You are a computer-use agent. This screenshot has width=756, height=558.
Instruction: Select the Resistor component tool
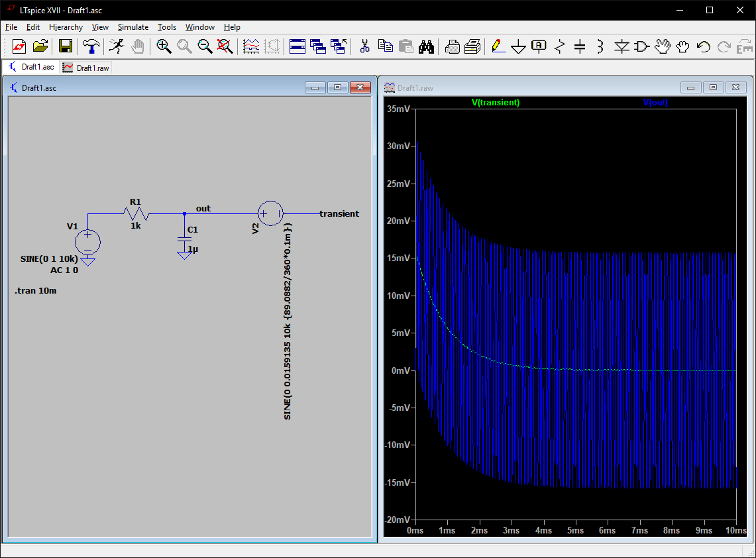coord(560,46)
